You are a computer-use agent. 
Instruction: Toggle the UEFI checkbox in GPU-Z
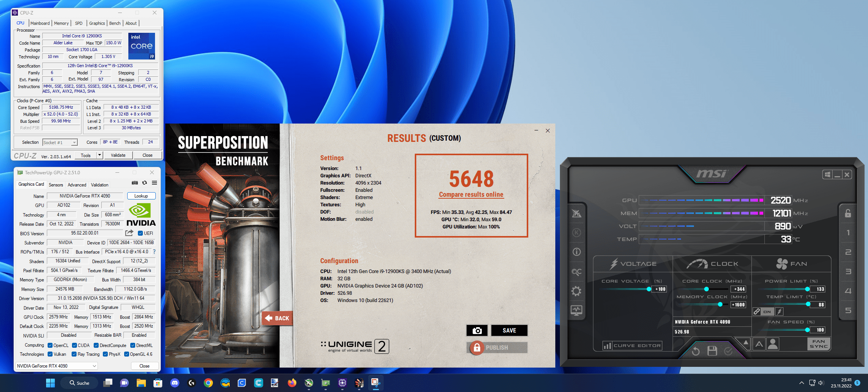140,233
